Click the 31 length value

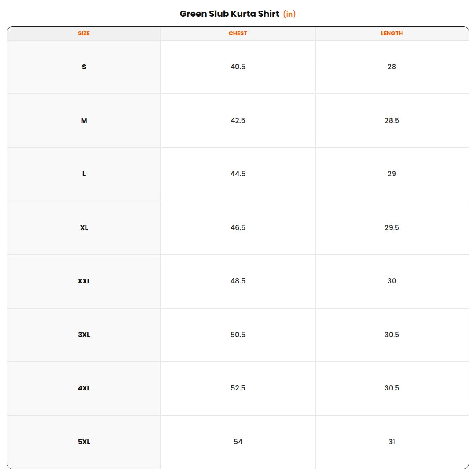(x=392, y=442)
